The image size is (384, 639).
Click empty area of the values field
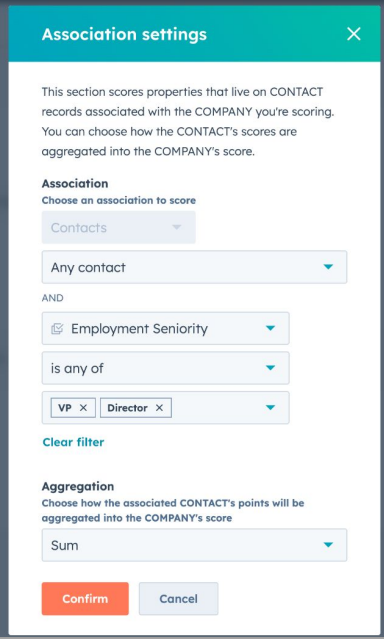[x=216, y=408]
